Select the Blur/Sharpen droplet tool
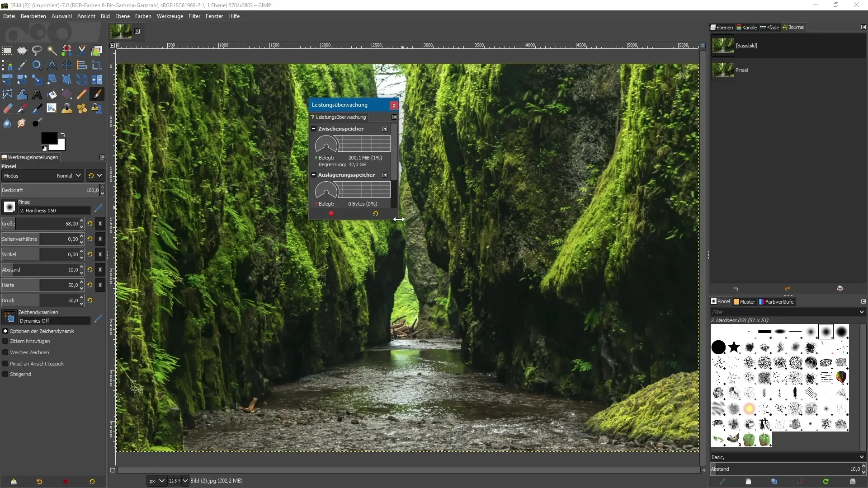 [x=7, y=123]
